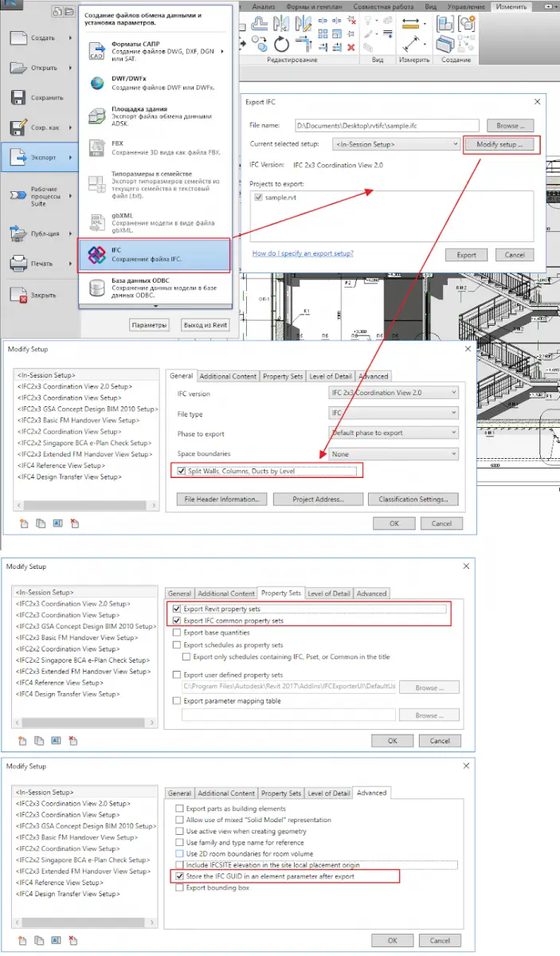
Task: Click the Закрыть (Close) project item
Action: pyautogui.click(x=40, y=295)
